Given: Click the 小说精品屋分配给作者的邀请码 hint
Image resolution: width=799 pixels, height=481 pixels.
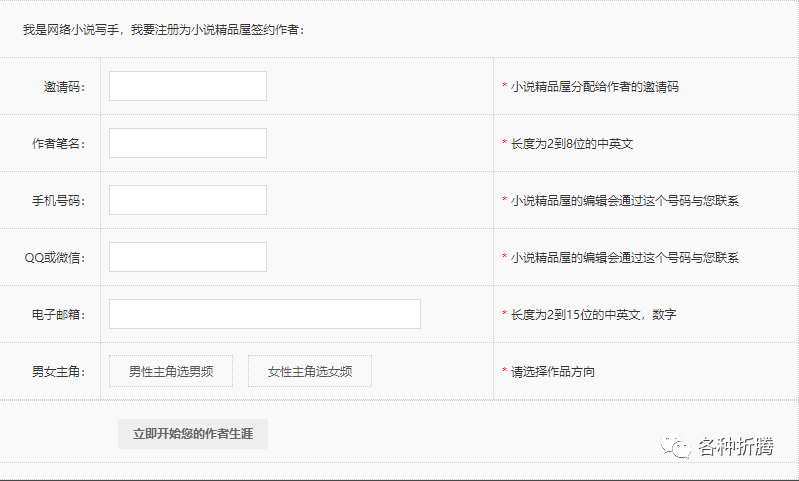Looking at the screenshot, I should click(x=594, y=87).
